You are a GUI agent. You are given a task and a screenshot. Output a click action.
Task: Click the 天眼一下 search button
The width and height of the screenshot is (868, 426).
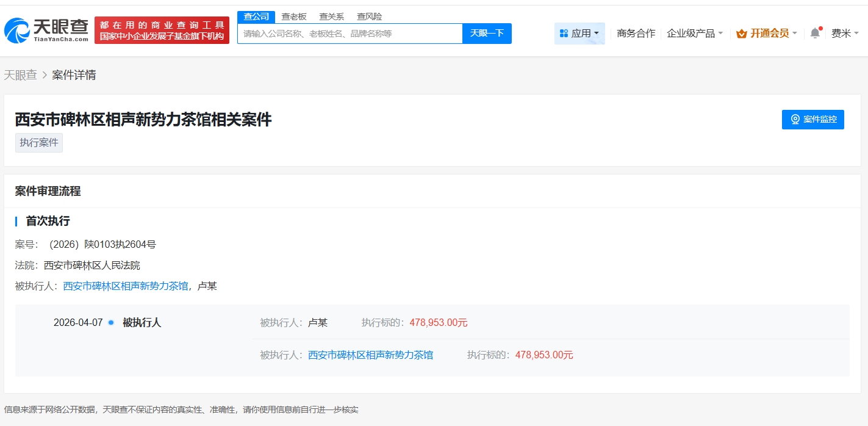pos(487,34)
